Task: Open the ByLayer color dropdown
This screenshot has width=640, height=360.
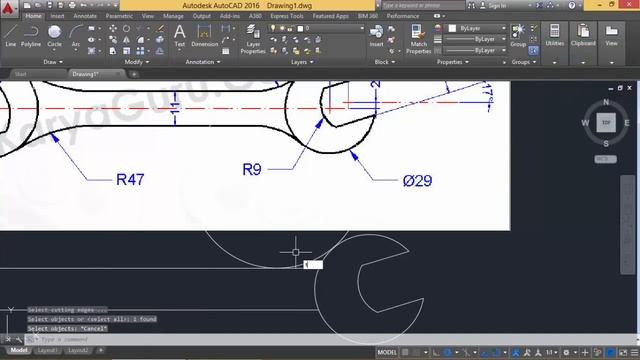Action: [503, 28]
